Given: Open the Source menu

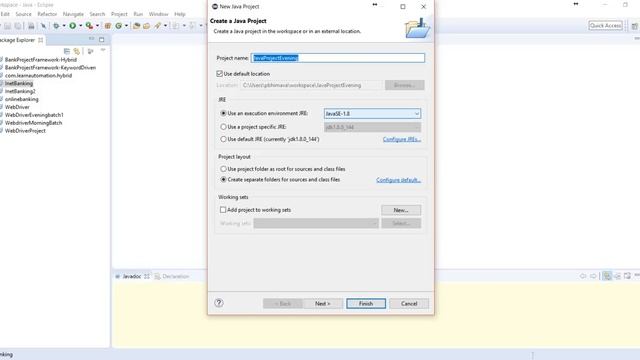Looking at the screenshot, I should [23, 14].
